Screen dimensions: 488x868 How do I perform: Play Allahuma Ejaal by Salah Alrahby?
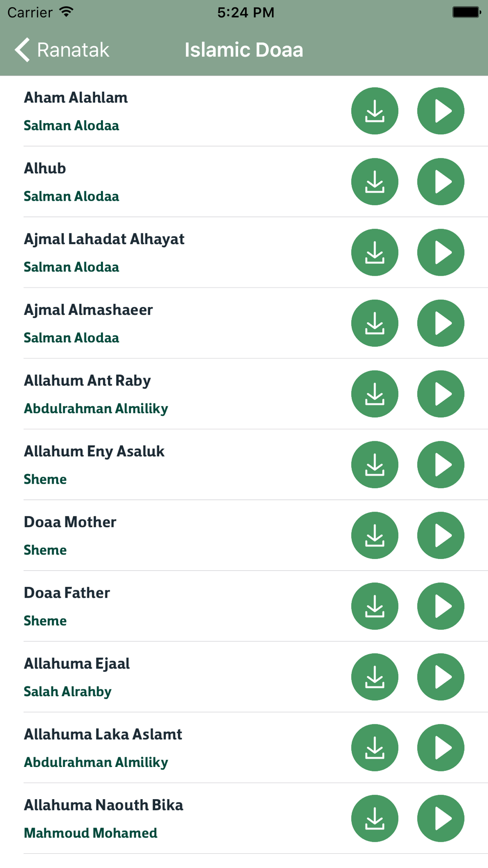[441, 677]
